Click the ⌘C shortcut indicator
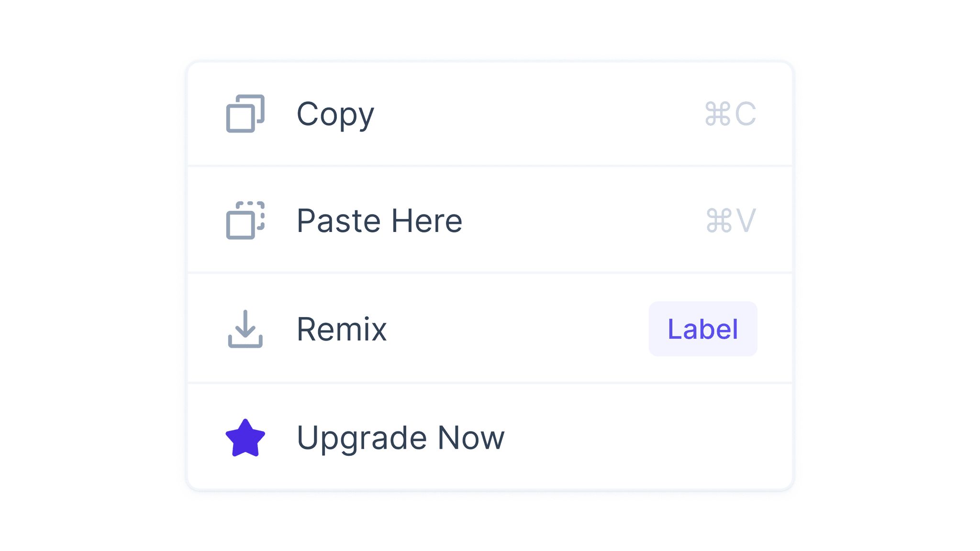Viewport: 980px width, 551px height. click(731, 113)
